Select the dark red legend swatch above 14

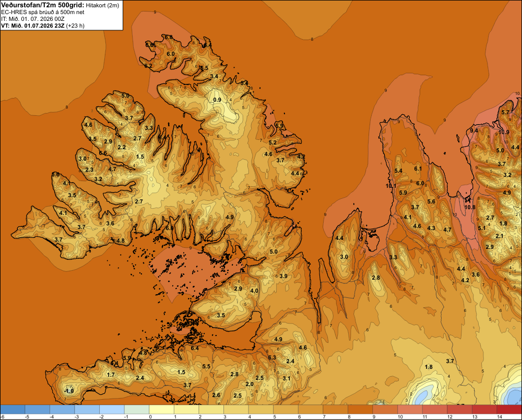(x=509, y=410)
